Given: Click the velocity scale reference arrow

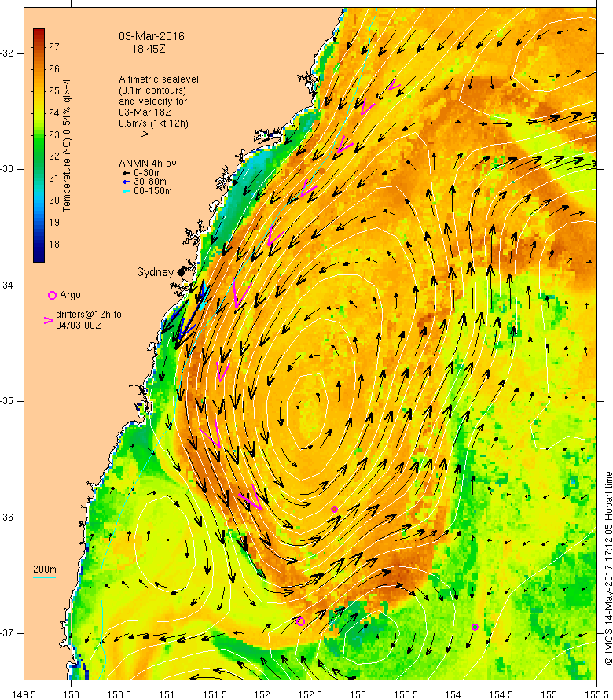Looking at the screenshot, I should click(138, 134).
